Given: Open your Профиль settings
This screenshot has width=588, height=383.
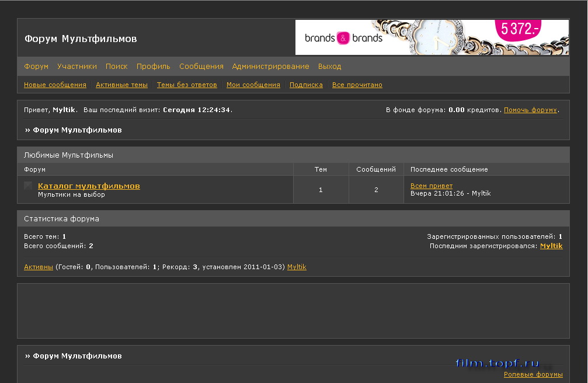Looking at the screenshot, I should coord(153,66).
